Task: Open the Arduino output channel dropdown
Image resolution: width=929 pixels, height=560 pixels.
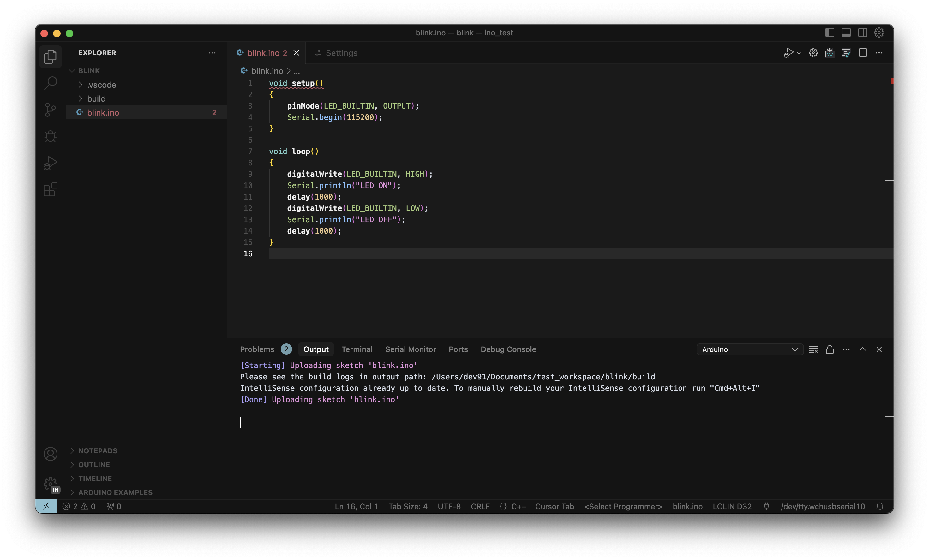Action: pyautogui.click(x=750, y=349)
